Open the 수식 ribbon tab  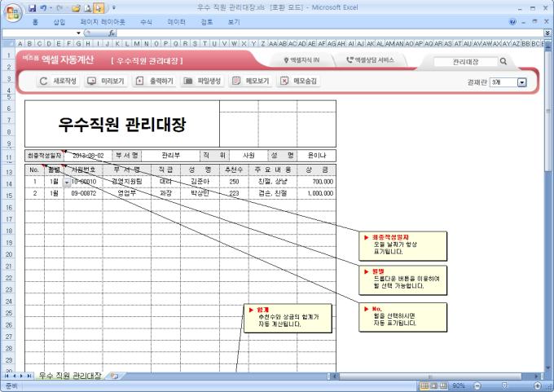click(146, 22)
